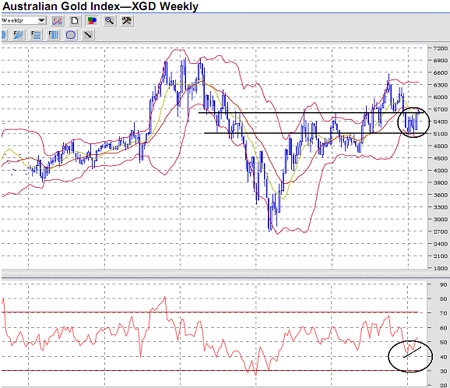Click the 30 RSI axis label
The width and height of the screenshot is (450, 388).
tap(443, 371)
